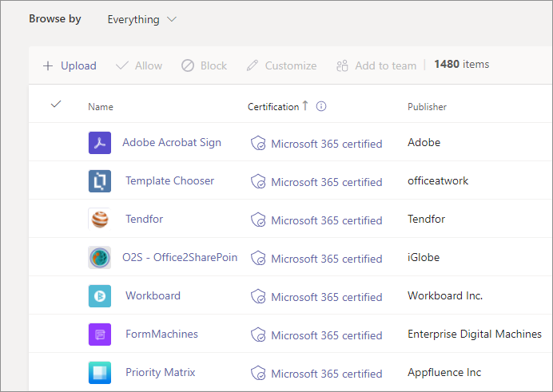The image size is (553, 392).
Task: Click the Priority Matrix app icon
Action: tap(100, 373)
